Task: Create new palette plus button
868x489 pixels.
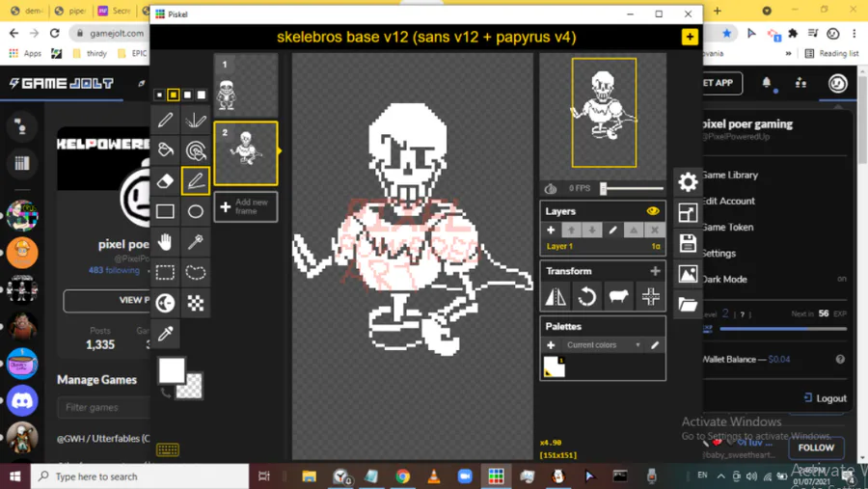Action: coord(551,345)
